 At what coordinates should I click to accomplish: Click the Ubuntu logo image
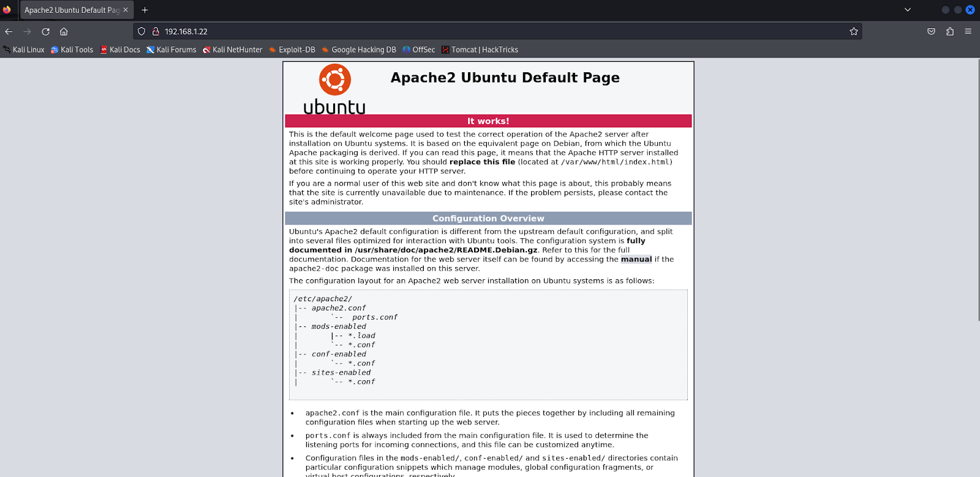pos(334,89)
